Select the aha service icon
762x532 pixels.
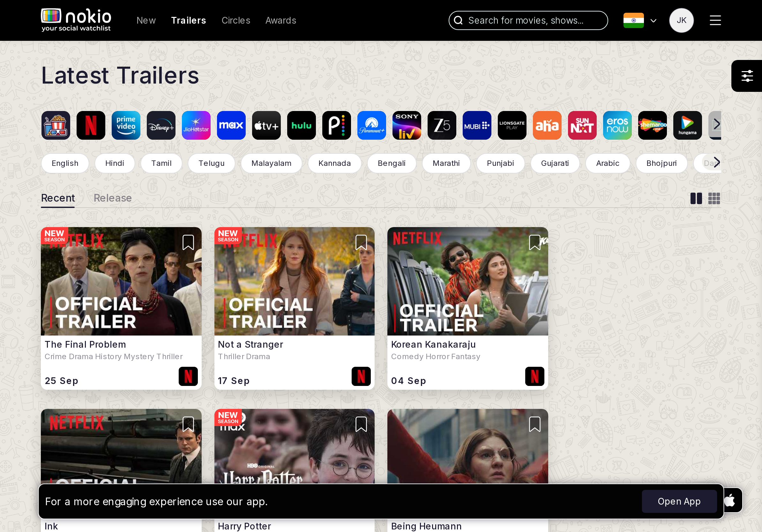pos(547,125)
